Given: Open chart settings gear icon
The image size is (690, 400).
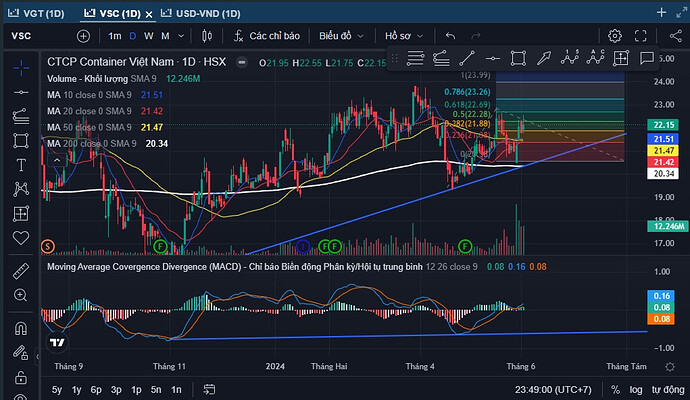Looking at the screenshot, I should [615, 36].
